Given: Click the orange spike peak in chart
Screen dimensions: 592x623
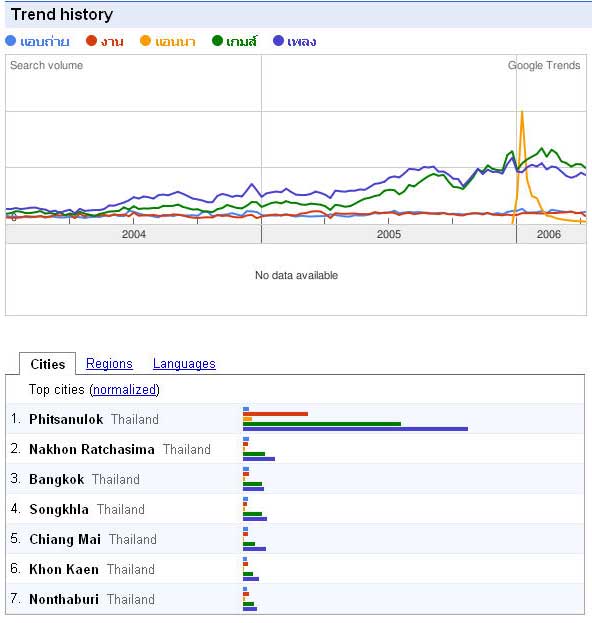Looking at the screenshot, I should pyautogui.click(x=522, y=112).
